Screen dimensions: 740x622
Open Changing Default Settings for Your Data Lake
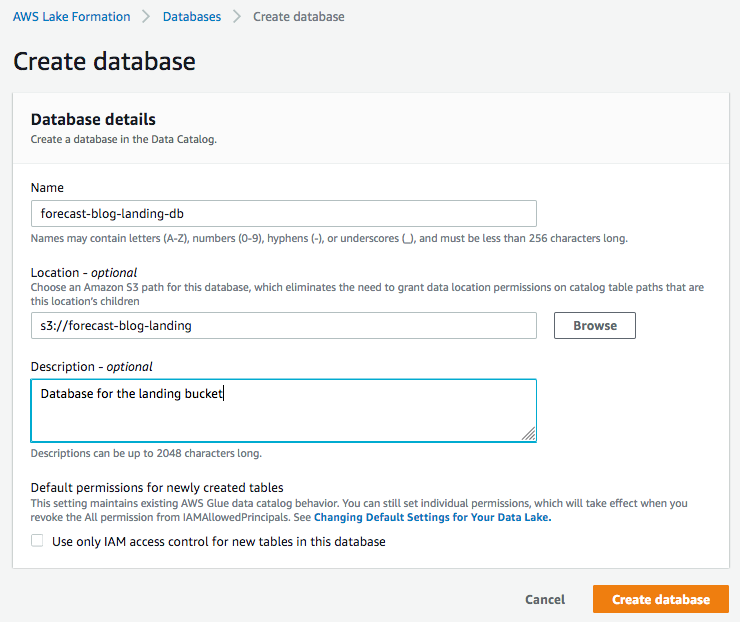(432, 518)
